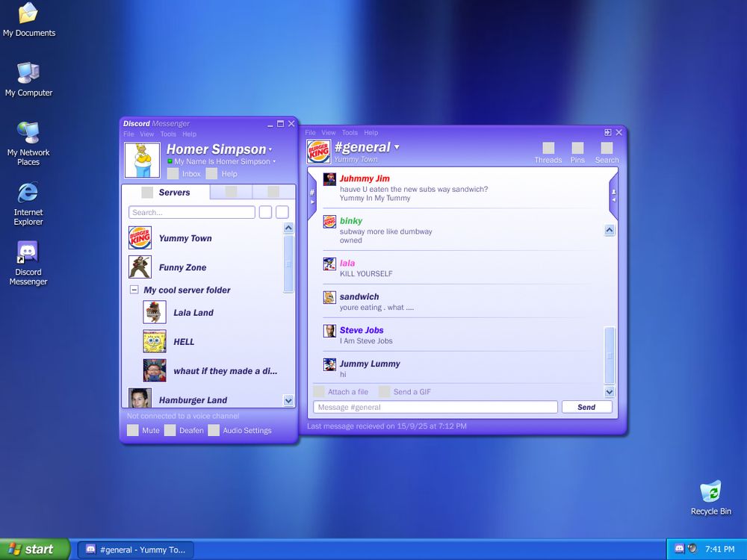Click the Send button

coord(586,407)
